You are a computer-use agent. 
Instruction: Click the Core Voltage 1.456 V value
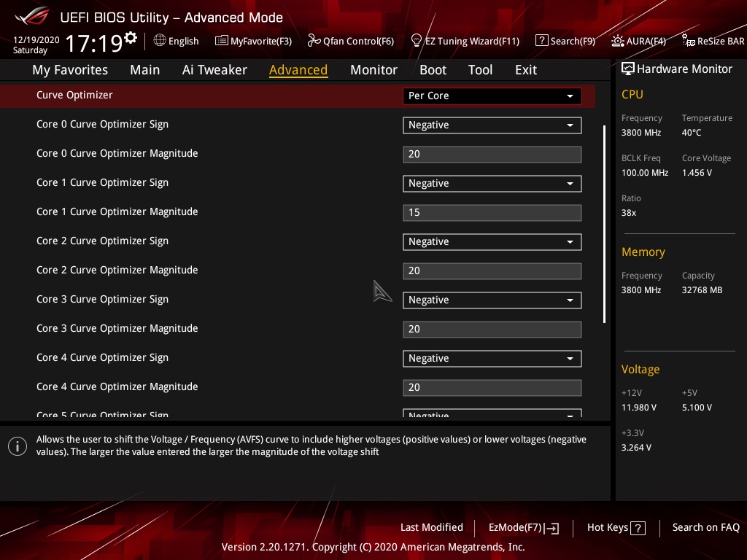(697, 173)
